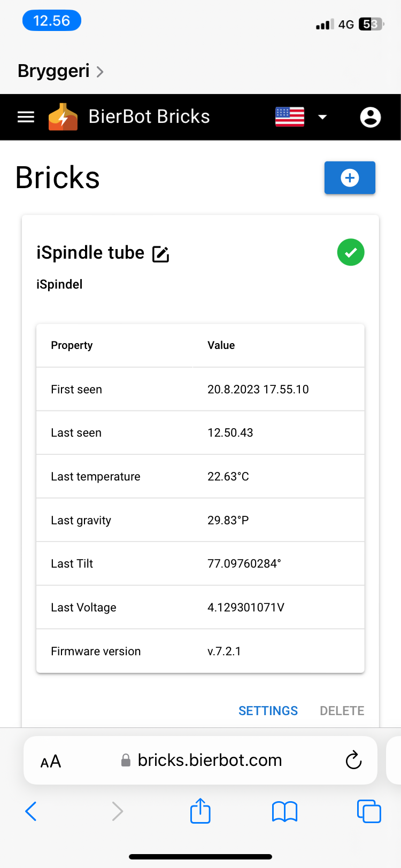Click the green online status checkmark
Screen dimensions: 401x868
(351, 252)
